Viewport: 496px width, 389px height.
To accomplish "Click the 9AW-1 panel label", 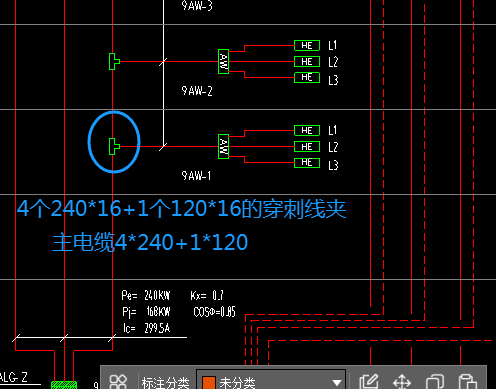I will pos(196,176).
